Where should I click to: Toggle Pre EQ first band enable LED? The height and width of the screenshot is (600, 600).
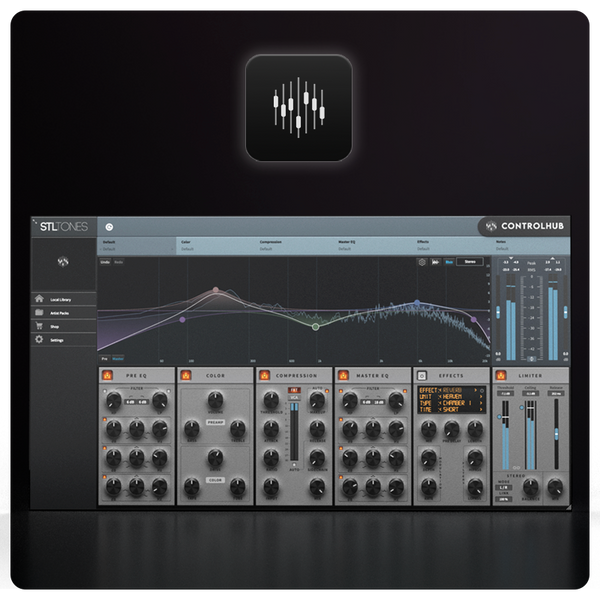(104, 420)
